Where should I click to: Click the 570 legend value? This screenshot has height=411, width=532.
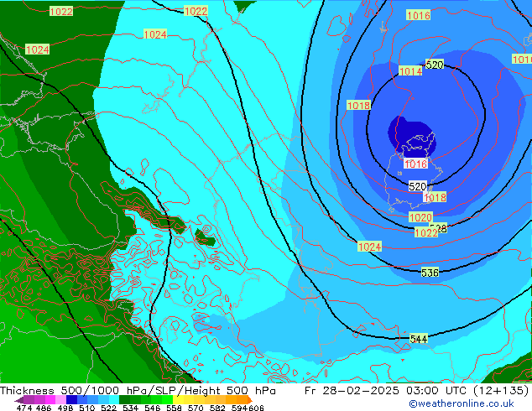pyautogui.click(x=196, y=408)
